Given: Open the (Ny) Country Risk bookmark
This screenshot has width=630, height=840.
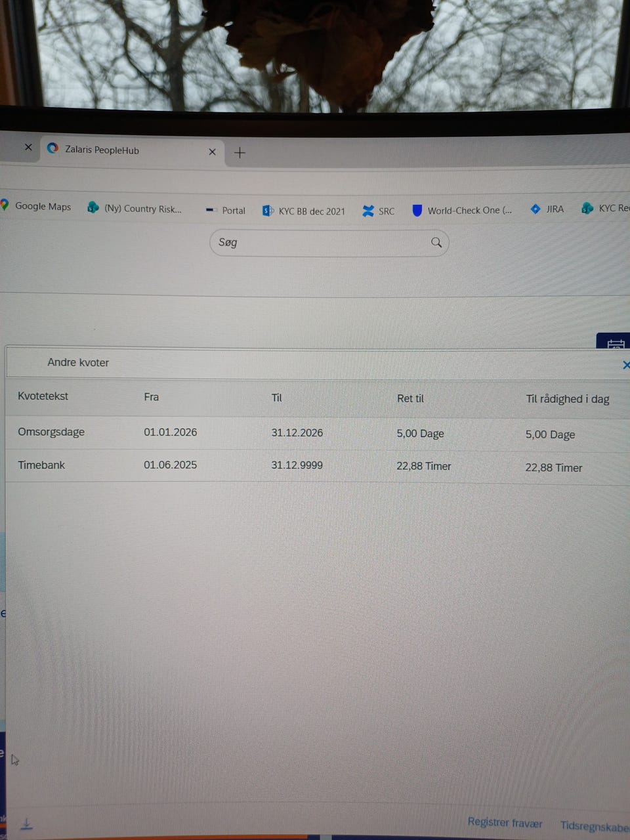Looking at the screenshot, I should [x=135, y=208].
